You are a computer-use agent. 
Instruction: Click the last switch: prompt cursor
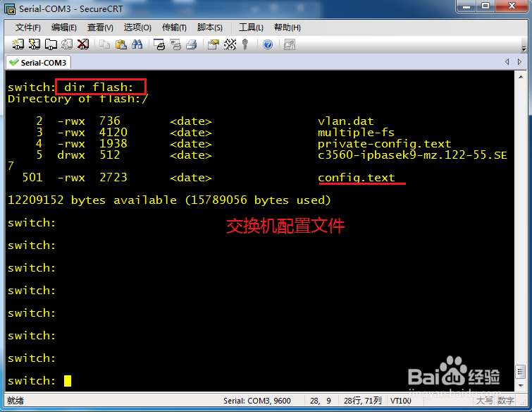pyautogui.click(x=68, y=381)
